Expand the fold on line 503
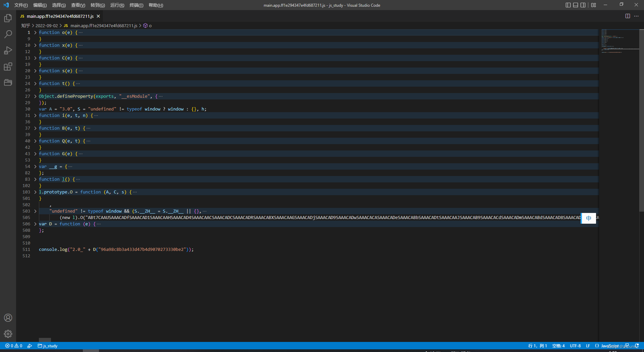644x352 pixels. coord(35,211)
